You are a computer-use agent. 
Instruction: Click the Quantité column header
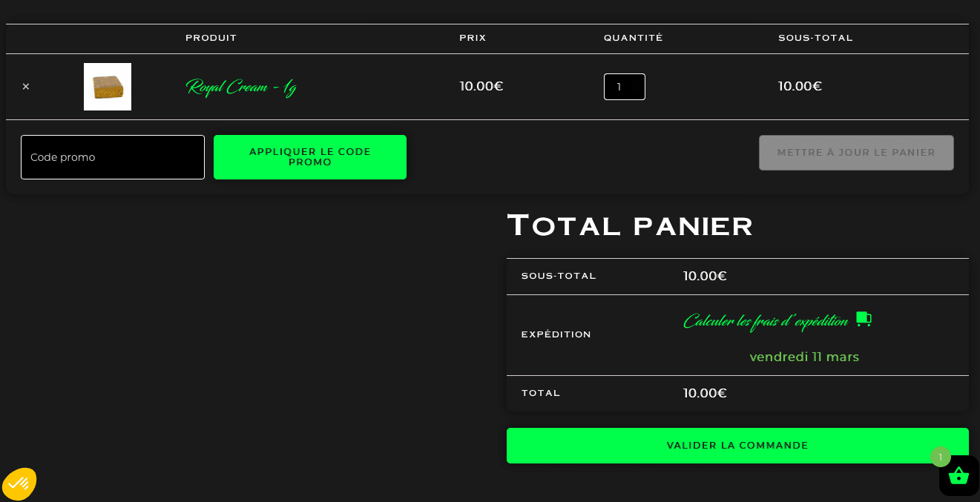point(634,38)
